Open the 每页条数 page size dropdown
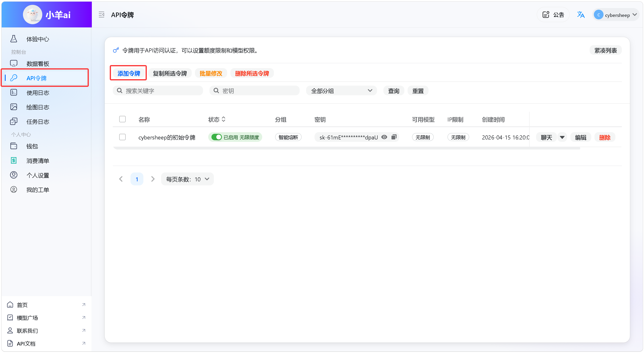Screen dimensions: 644x353 (x=187, y=179)
